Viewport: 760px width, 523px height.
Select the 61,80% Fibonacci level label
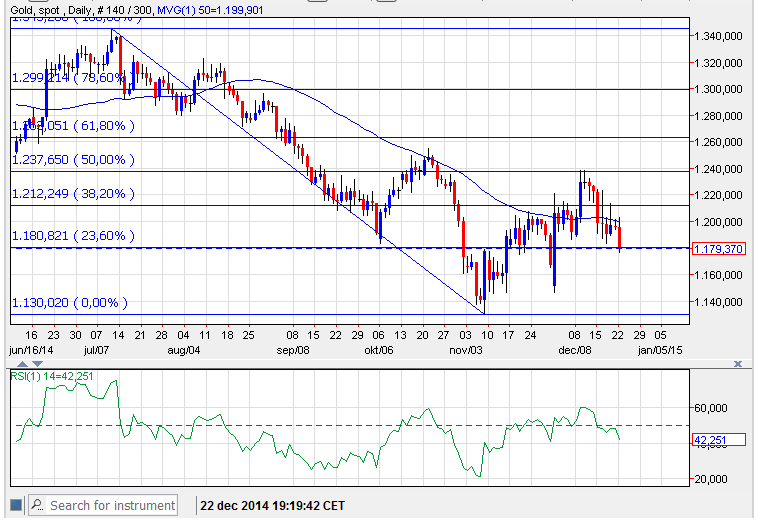point(70,126)
